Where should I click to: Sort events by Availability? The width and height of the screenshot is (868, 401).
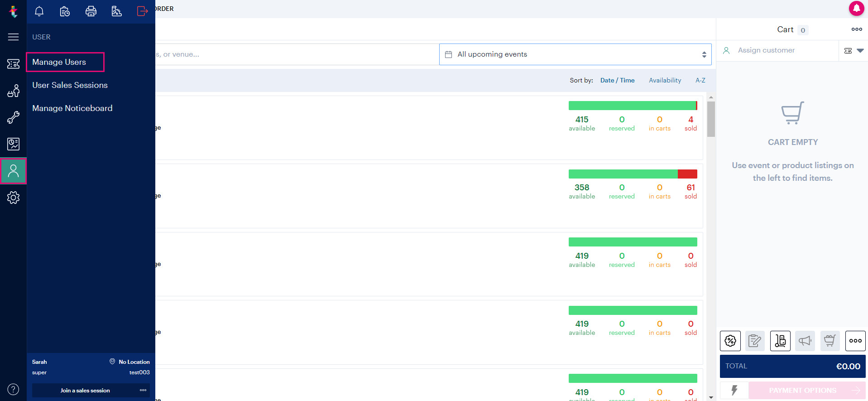click(665, 80)
